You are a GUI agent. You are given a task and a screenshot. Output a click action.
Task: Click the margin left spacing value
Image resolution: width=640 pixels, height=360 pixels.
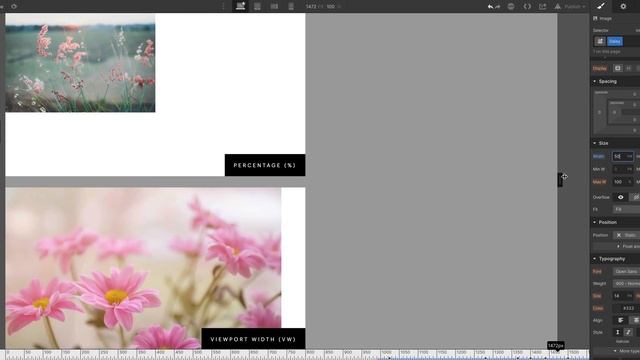(599, 112)
